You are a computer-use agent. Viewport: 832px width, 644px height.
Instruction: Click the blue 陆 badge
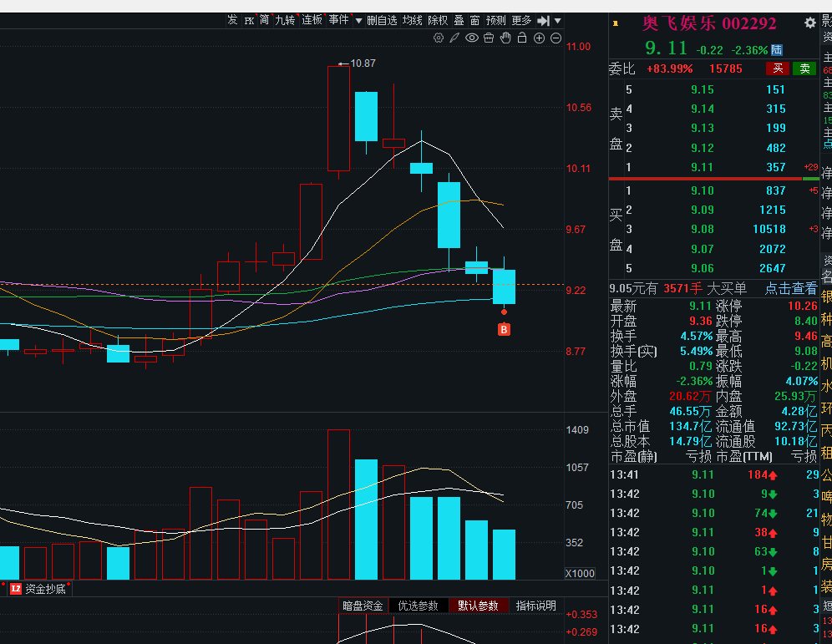(x=777, y=50)
